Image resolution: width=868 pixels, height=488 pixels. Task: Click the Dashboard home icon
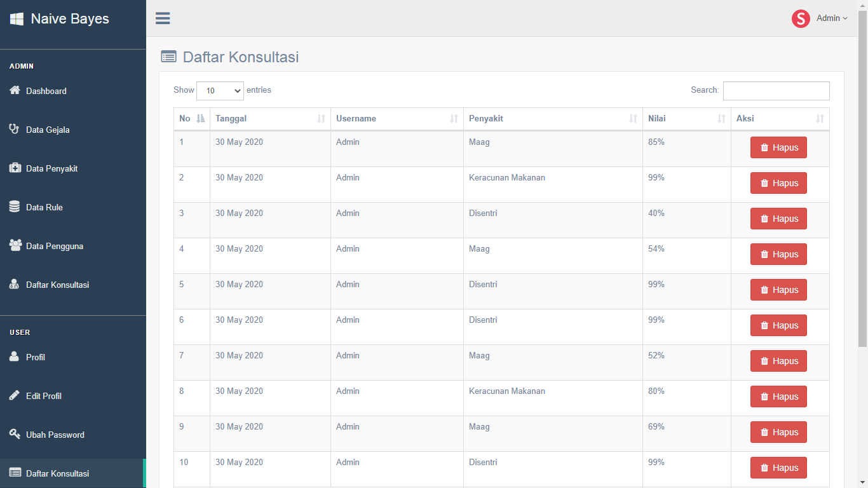pyautogui.click(x=15, y=90)
